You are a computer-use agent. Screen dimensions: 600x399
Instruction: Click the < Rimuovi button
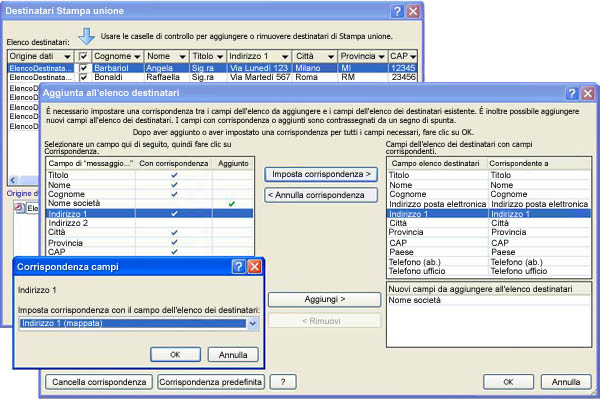pyautogui.click(x=324, y=321)
